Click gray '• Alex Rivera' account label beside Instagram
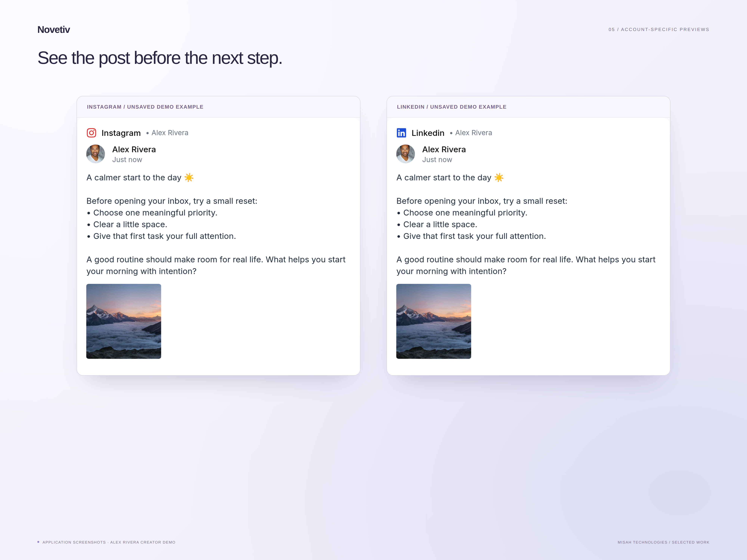This screenshot has height=560, width=747. pyautogui.click(x=167, y=133)
